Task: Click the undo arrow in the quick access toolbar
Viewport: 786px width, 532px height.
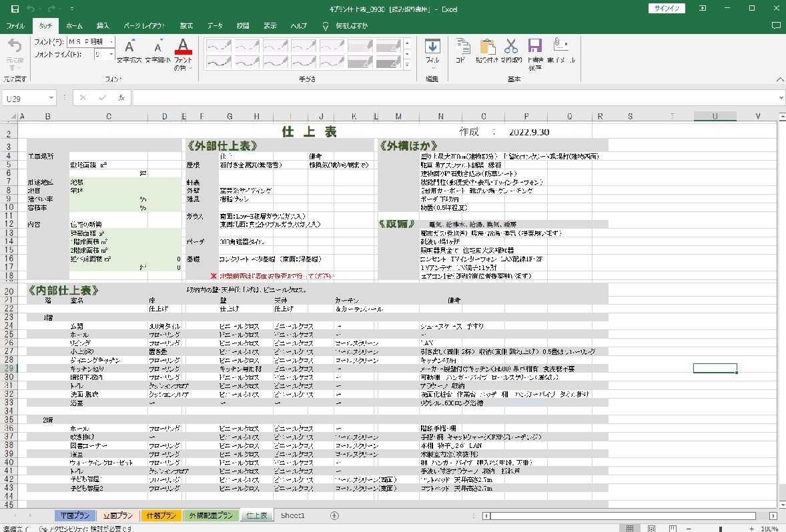Action: (31, 9)
